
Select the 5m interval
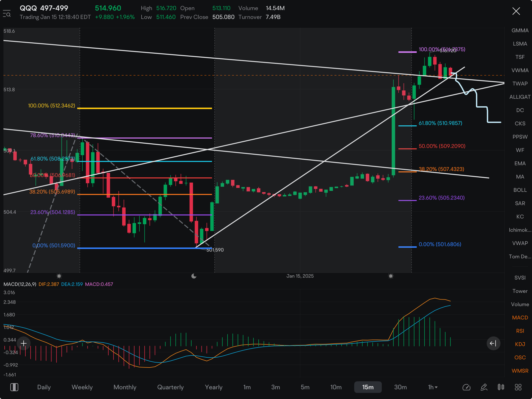[x=305, y=387]
